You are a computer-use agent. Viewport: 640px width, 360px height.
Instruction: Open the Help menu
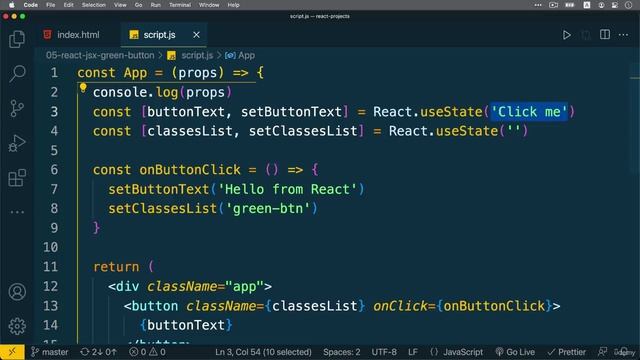click(x=233, y=5)
